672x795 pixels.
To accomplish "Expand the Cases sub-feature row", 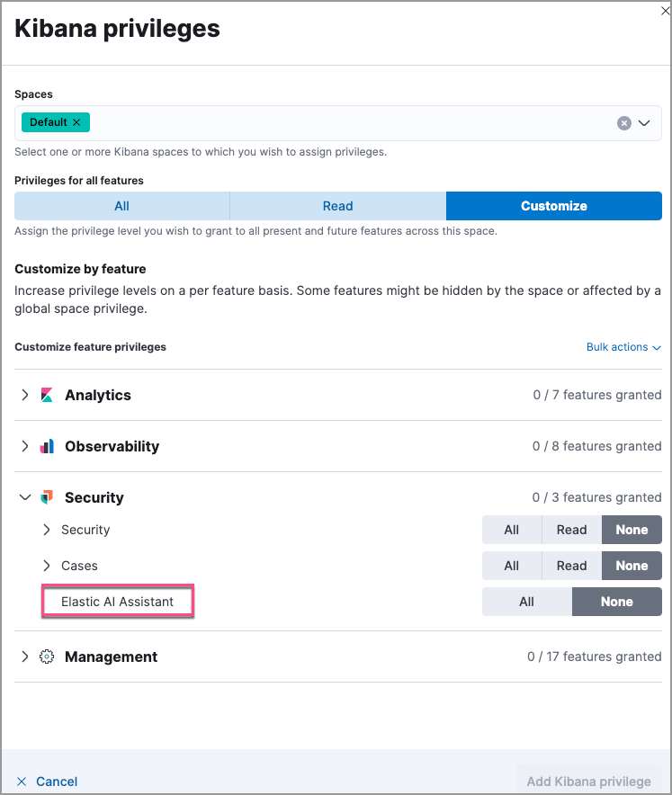I will 46,566.
